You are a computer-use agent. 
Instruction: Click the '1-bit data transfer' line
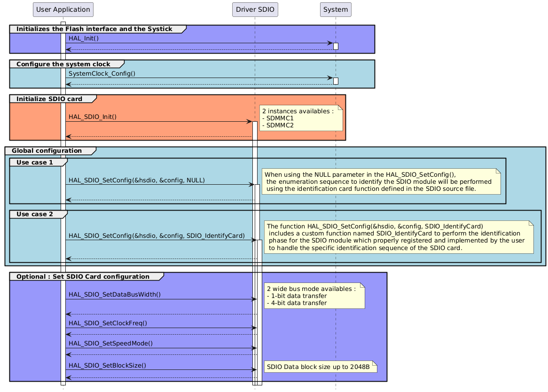297,296
